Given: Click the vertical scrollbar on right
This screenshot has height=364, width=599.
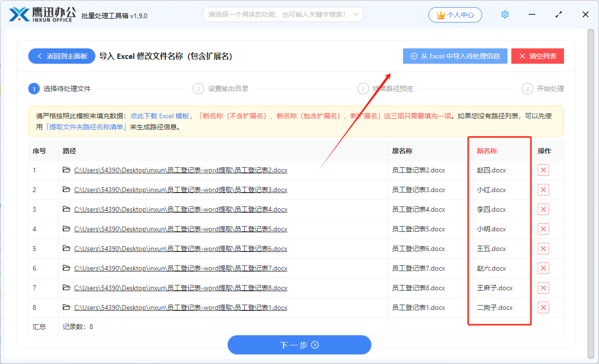Looking at the screenshot, I should coord(590,193).
